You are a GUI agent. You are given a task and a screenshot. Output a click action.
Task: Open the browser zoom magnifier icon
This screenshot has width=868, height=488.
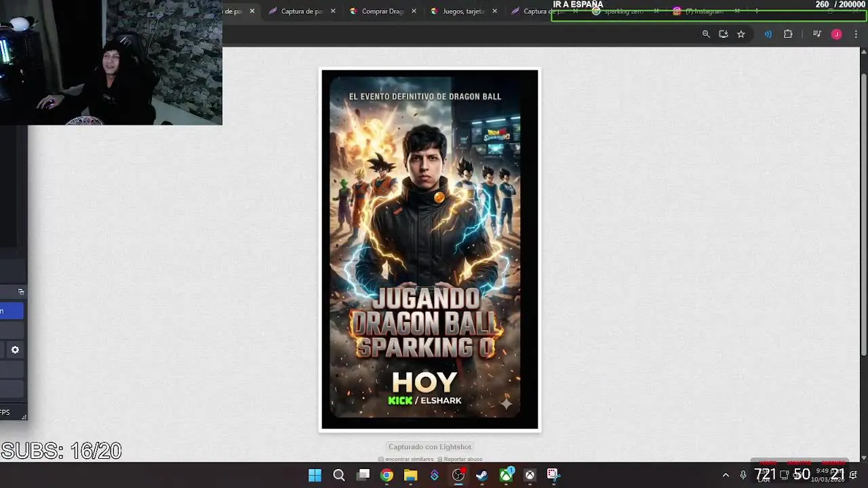click(x=706, y=34)
